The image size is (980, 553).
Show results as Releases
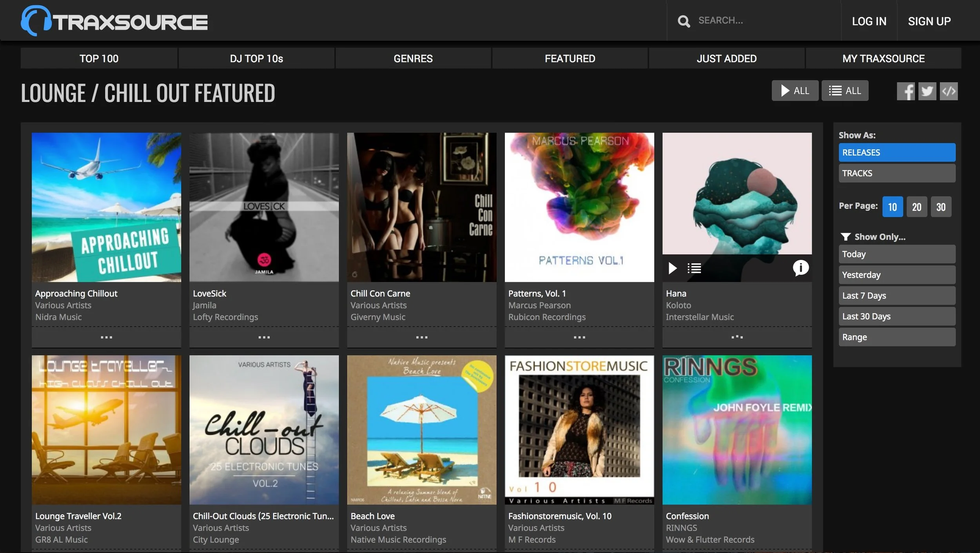(x=897, y=152)
